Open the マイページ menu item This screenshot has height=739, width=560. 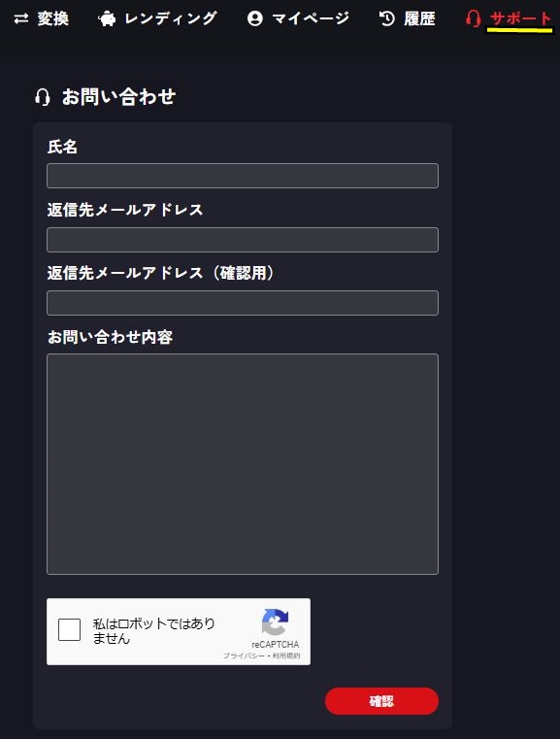click(x=311, y=18)
